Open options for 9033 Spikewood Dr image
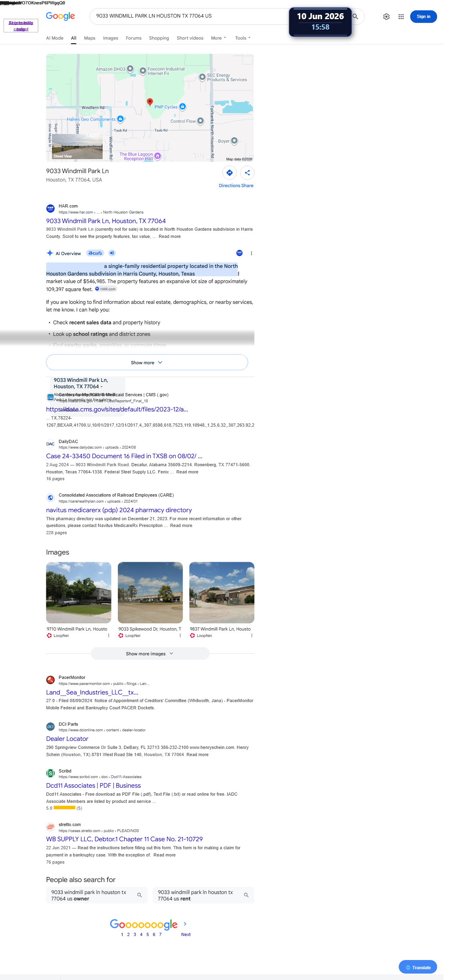The height and width of the screenshot is (980, 449). [180, 635]
